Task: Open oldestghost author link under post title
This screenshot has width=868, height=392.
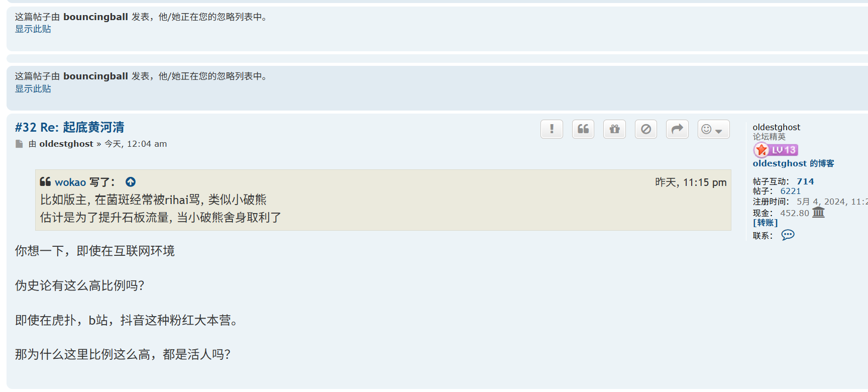Action: pos(66,144)
